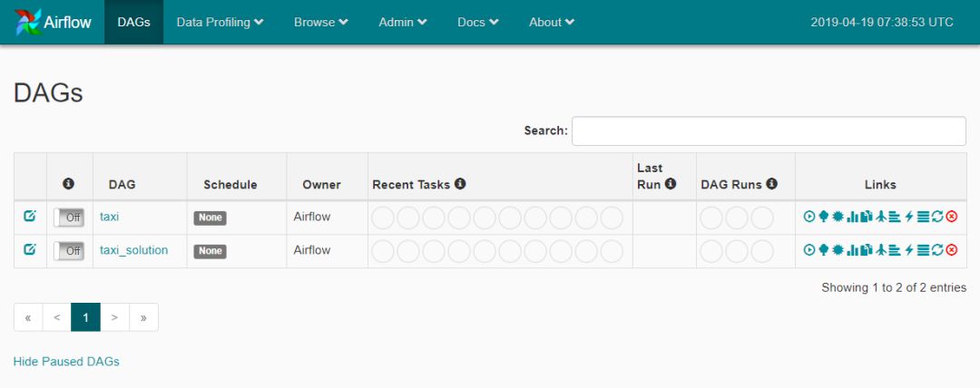Open Tree View for taxi DAG
The image size is (980, 388).
pyautogui.click(x=824, y=216)
